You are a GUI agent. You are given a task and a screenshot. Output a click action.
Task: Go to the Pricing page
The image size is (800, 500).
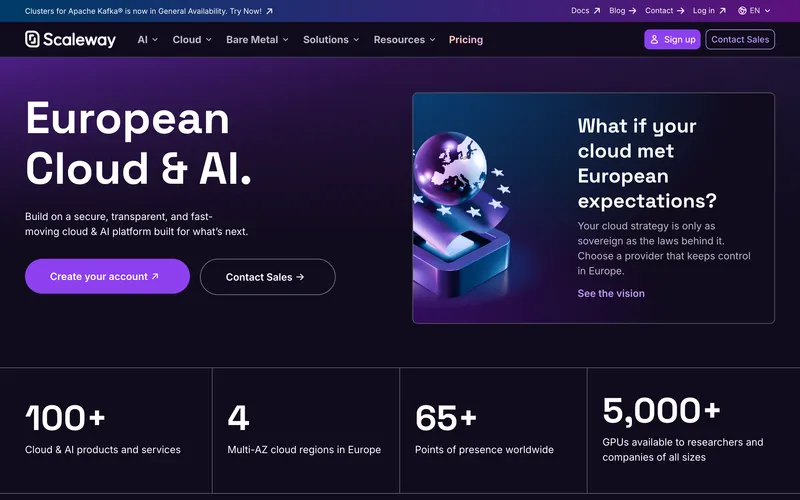point(466,39)
